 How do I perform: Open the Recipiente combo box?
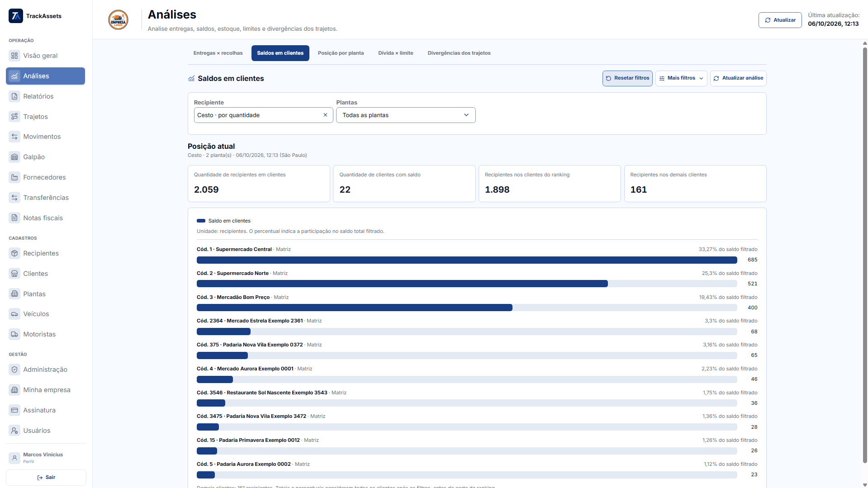(263, 115)
